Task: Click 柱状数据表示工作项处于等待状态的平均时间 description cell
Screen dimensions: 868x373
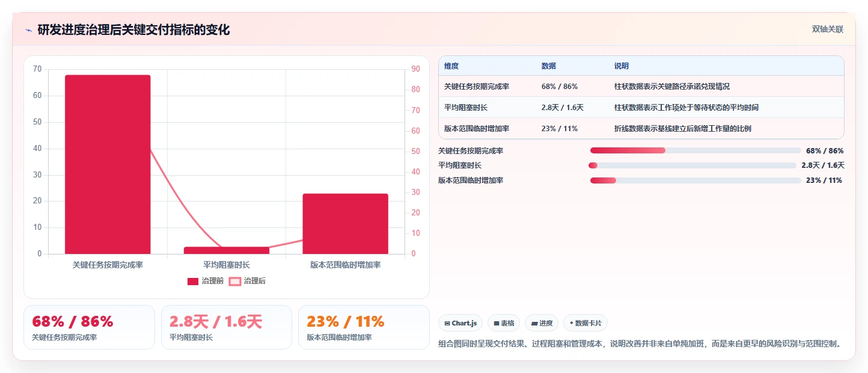Action: (x=686, y=108)
